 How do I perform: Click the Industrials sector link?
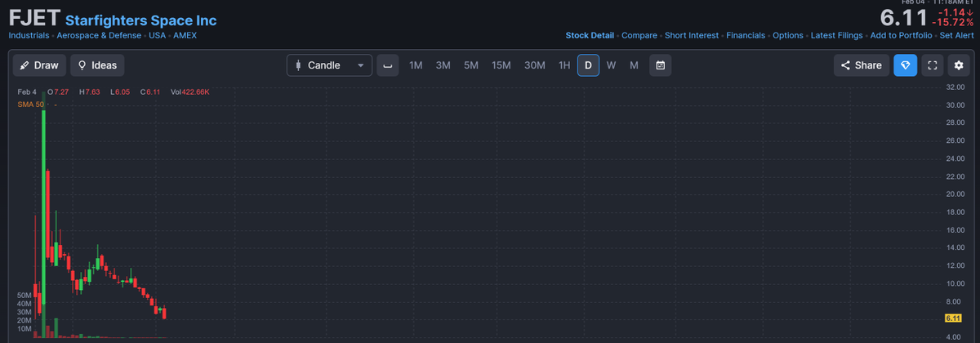[29, 36]
